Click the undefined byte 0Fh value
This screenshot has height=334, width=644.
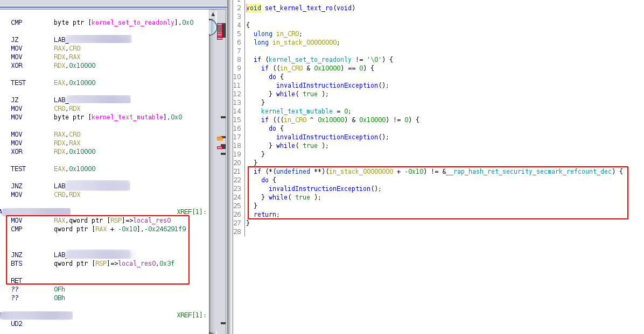tap(60, 290)
